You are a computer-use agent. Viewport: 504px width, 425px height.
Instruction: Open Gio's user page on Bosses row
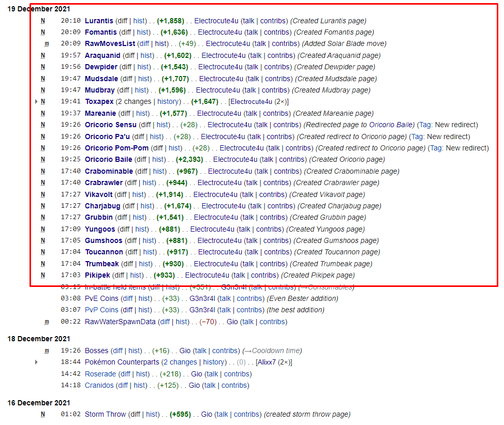pyautogui.click(x=185, y=351)
